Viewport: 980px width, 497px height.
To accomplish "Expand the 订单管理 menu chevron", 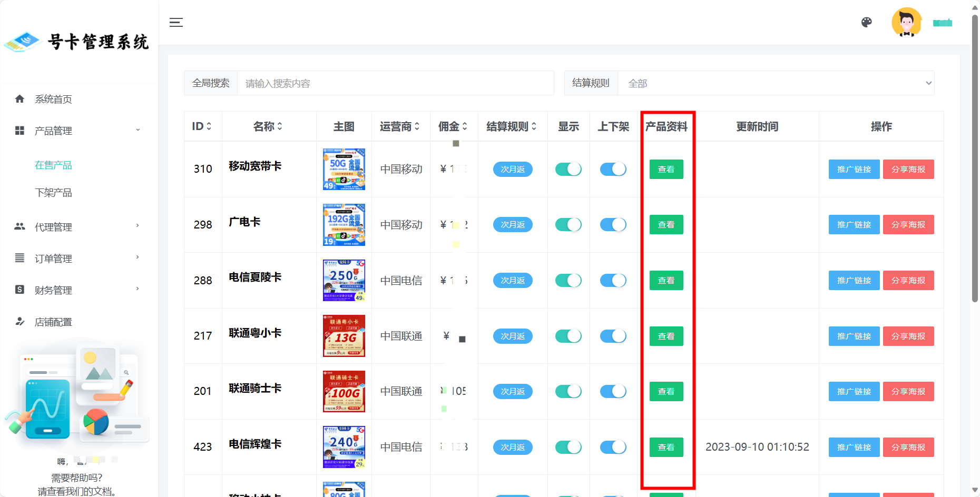I will (x=138, y=257).
